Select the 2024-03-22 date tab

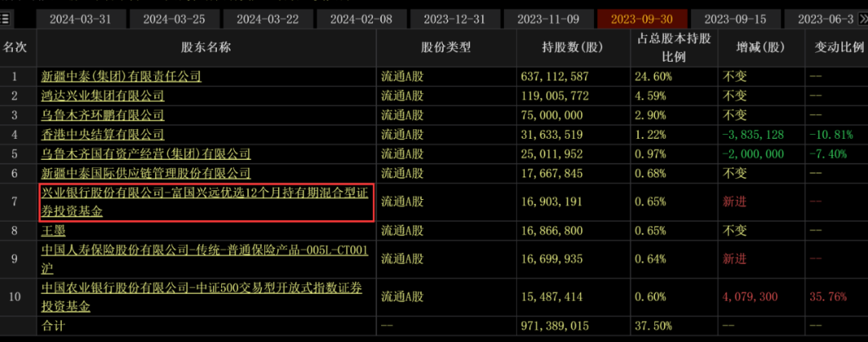(x=268, y=19)
